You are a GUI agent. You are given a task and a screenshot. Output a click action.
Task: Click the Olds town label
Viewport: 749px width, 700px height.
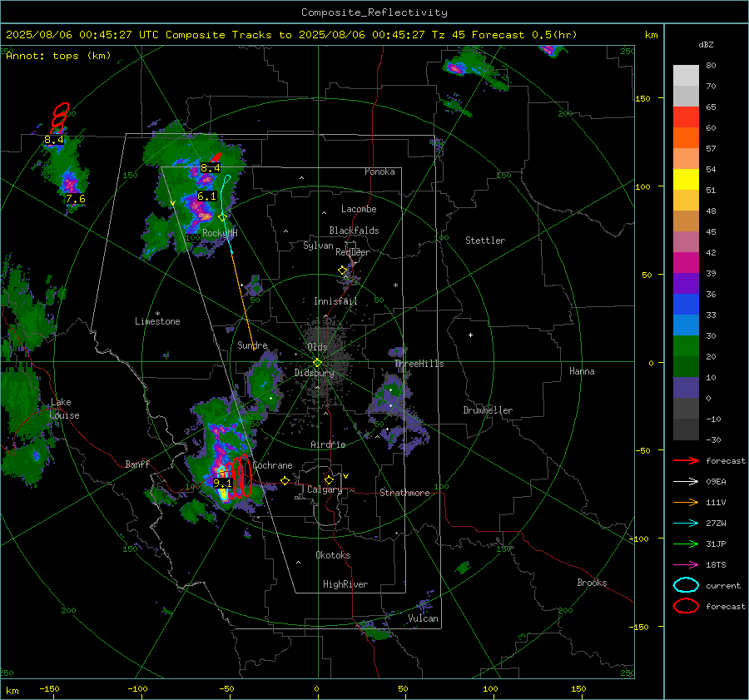coord(317,347)
